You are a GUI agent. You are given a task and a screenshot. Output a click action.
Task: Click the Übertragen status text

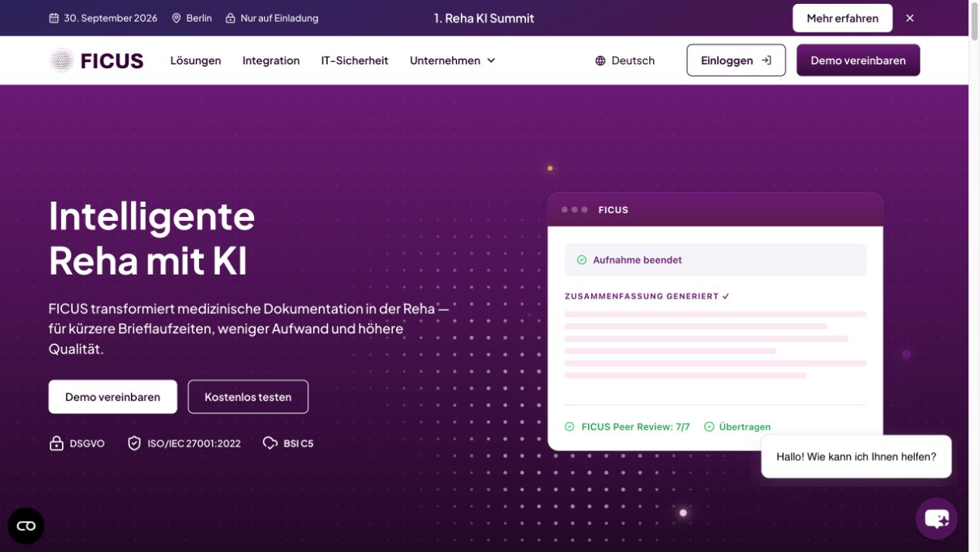click(x=744, y=426)
